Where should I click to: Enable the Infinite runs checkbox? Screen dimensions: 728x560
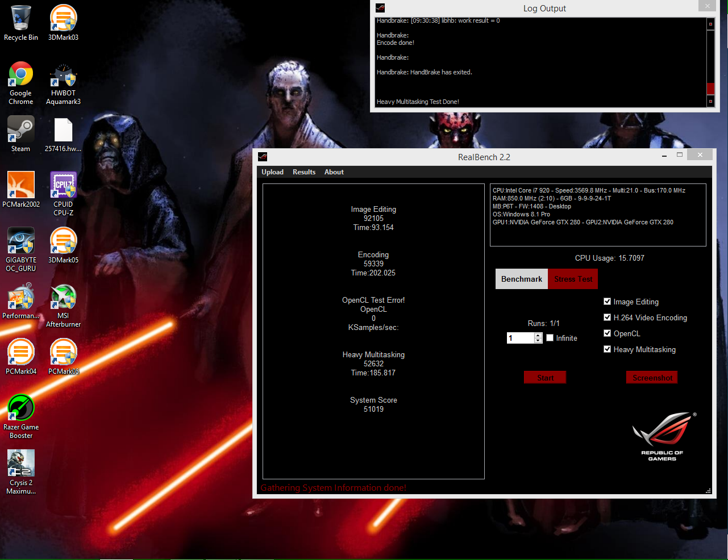[550, 337]
